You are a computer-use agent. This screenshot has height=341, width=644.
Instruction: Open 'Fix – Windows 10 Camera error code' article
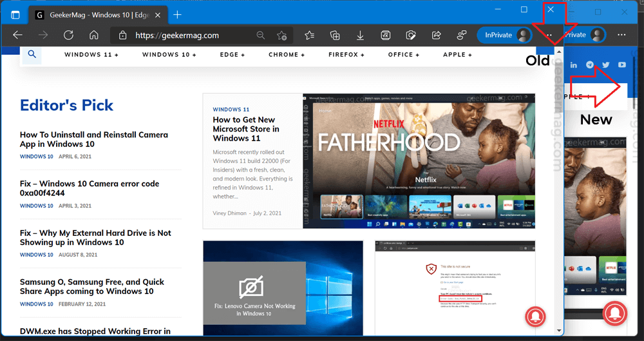[x=90, y=188]
